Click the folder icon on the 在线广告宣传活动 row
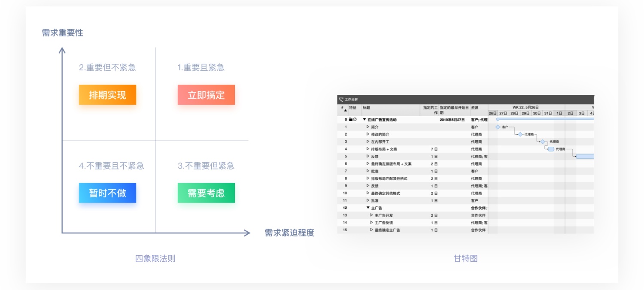Screen dimensions: 644x290 (x=351, y=119)
